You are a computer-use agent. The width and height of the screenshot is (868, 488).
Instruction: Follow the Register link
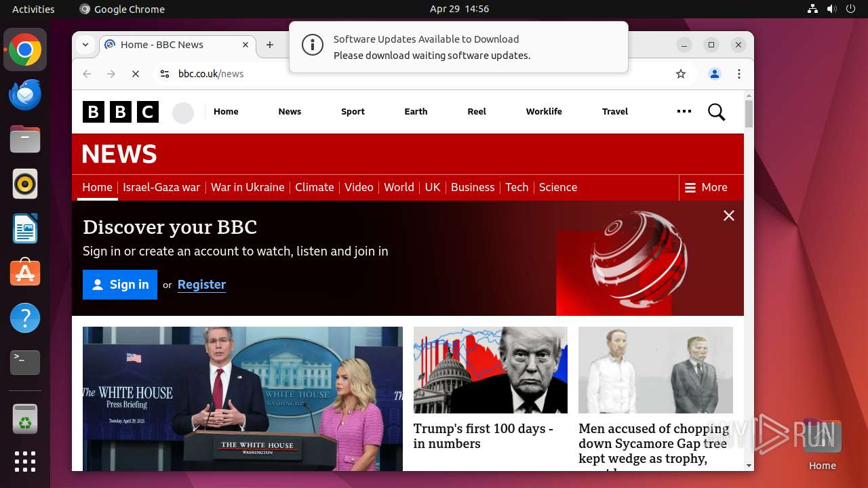click(201, 285)
